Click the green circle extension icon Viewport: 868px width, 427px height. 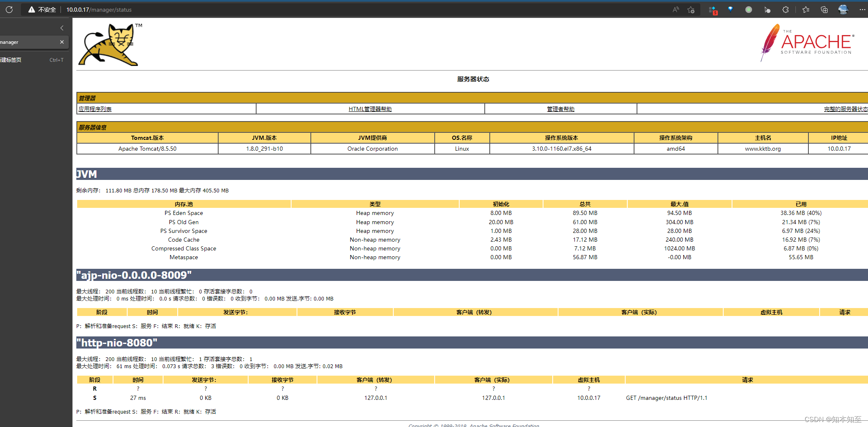(x=749, y=10)
